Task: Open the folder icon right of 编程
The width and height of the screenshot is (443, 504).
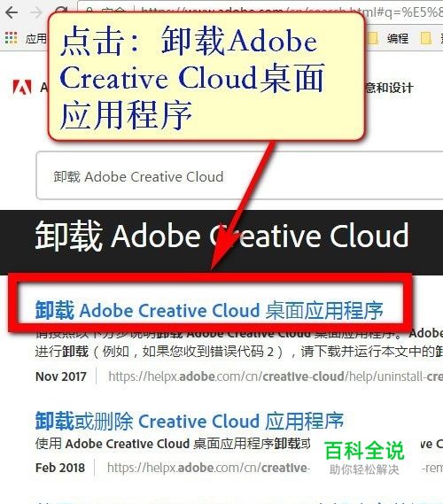Action: 425,39
